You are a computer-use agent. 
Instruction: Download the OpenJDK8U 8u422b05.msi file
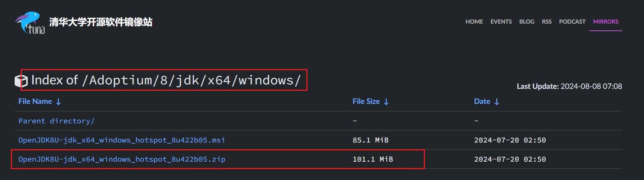pyautogui.click(x=122, y=140)
